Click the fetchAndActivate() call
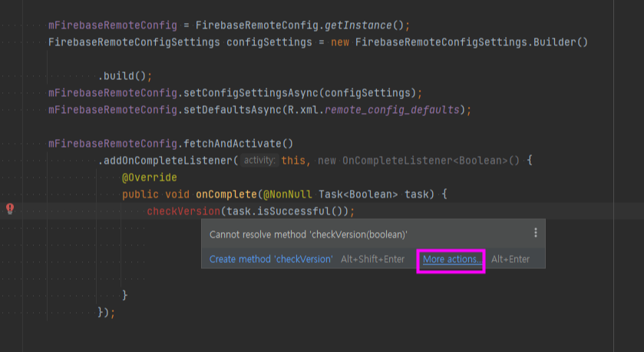Image resolution: width=644 pixels, height=352 pixels. [x=238, y=144]
